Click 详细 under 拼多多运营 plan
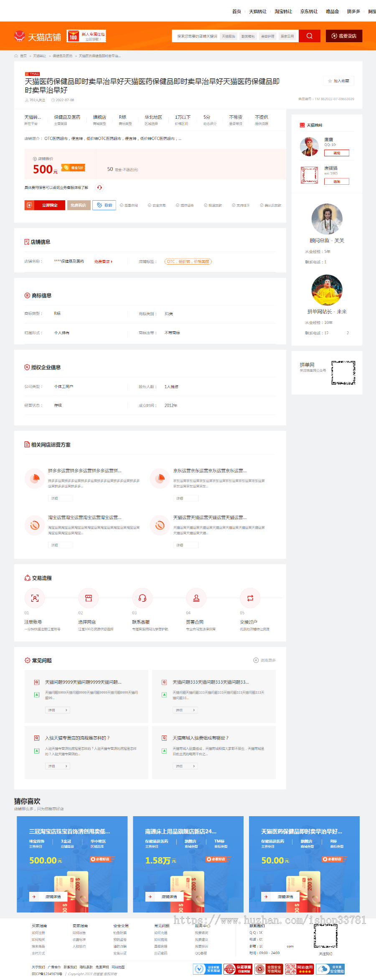Viewport: 376px width, 980px height. (x=60, y=498)
